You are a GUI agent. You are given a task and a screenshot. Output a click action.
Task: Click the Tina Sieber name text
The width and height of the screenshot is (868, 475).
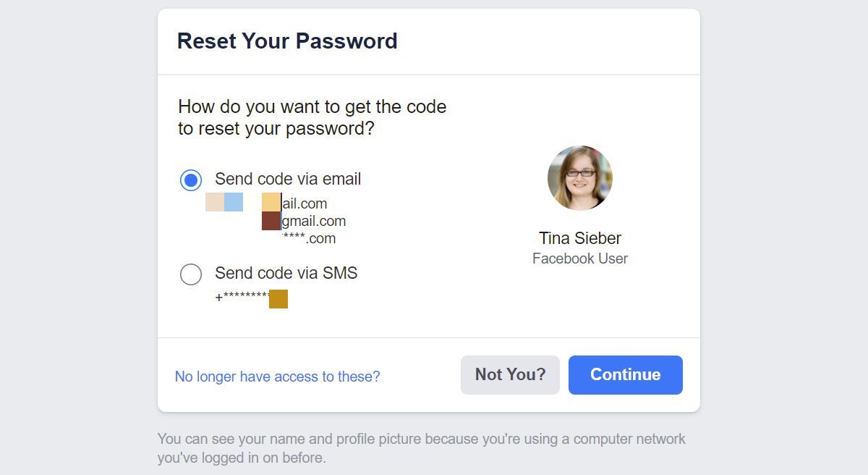click(579, 238)
